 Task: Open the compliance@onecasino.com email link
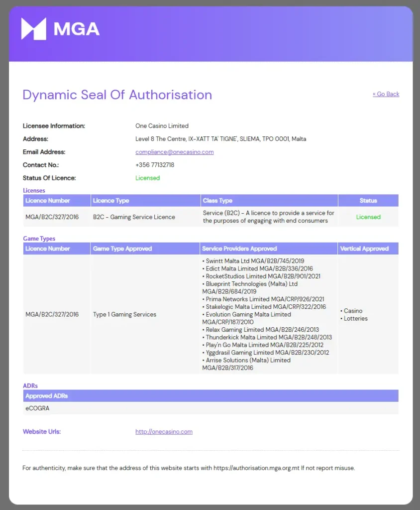click(175, 152)
